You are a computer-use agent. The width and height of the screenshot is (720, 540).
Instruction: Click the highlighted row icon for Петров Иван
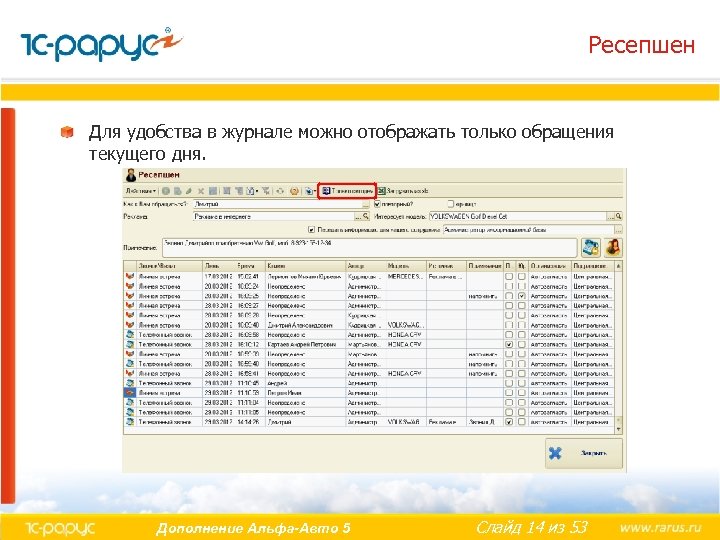point(130,393)
